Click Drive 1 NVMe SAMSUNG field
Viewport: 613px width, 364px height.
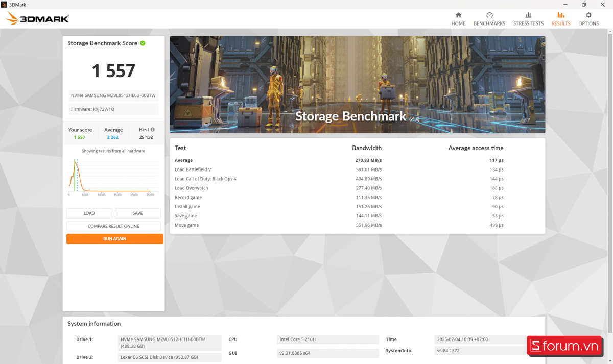(170, 343)
